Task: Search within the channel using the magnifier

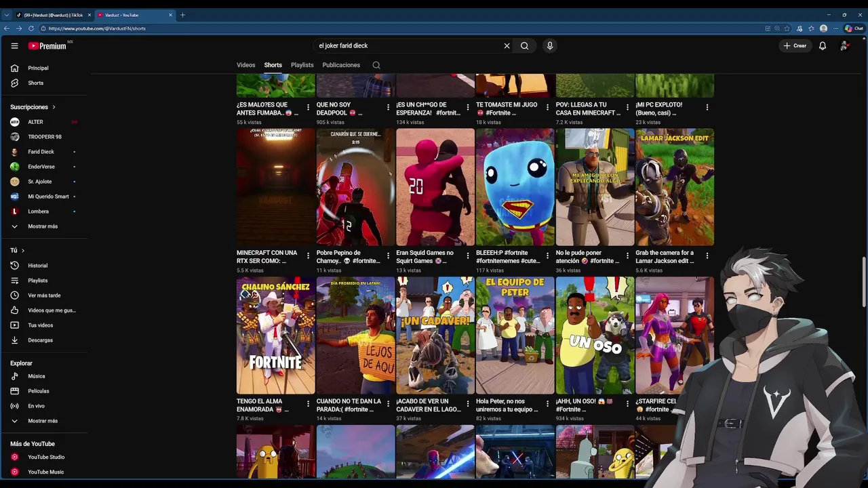Action: click(x=376, y=65)
